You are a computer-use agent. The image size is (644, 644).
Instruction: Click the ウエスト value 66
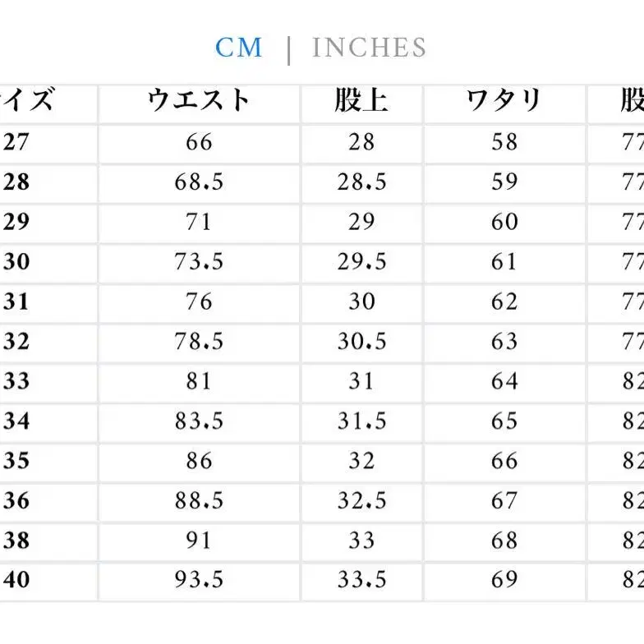pos(199,142)
